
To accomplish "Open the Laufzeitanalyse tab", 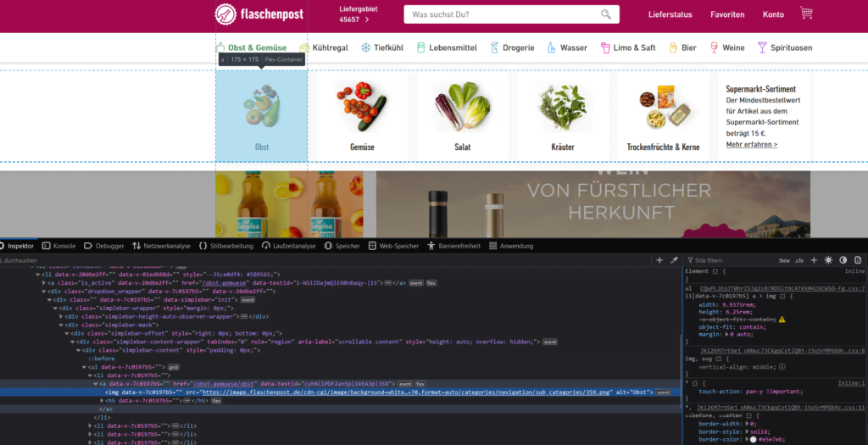I will click(x=288, y=246).
